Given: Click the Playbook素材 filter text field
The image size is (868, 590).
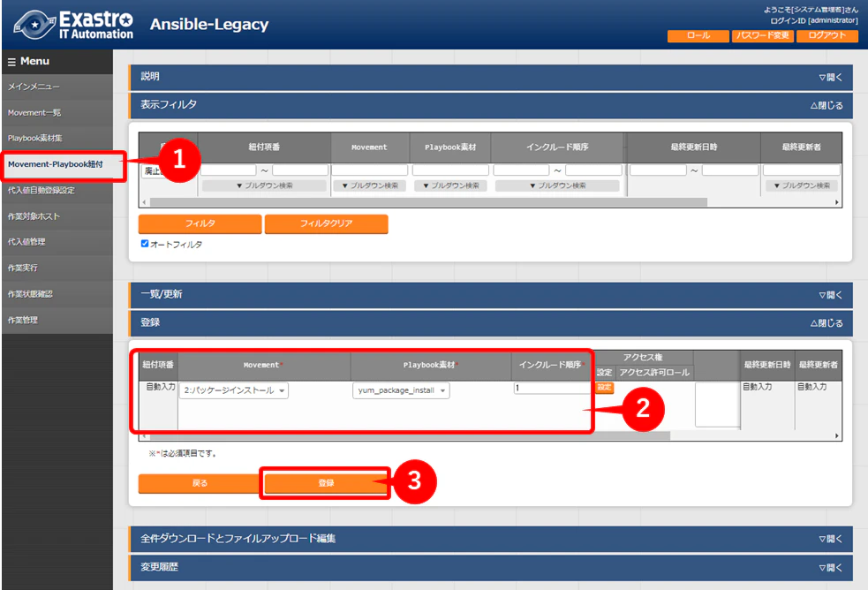Looking at the screenshot, I should point(450,170).
